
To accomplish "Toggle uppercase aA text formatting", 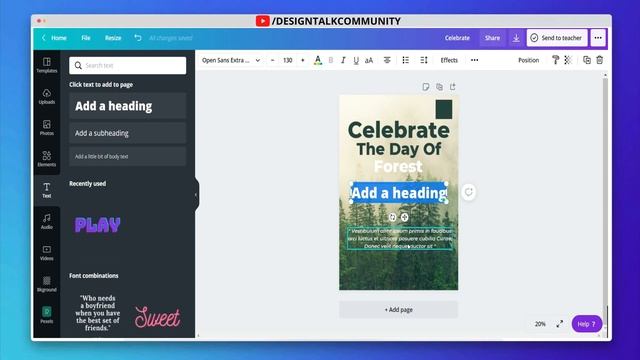I will coord(369,60).
